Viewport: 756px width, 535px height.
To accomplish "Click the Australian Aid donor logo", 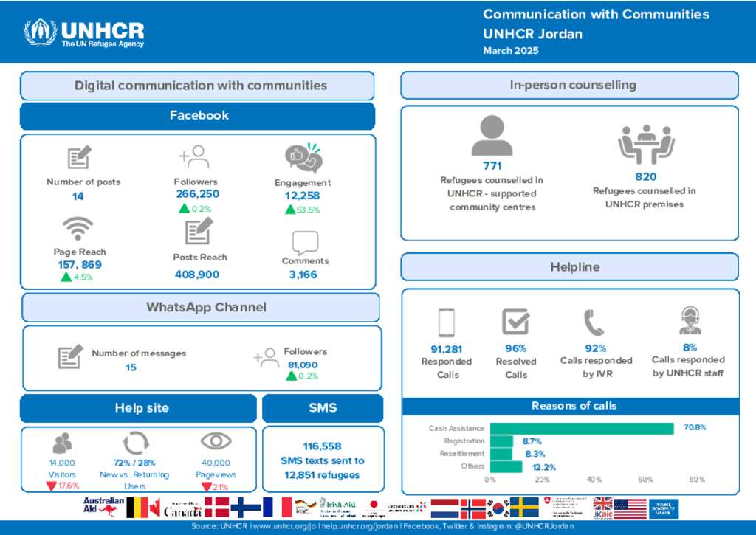I will (103, 506).
